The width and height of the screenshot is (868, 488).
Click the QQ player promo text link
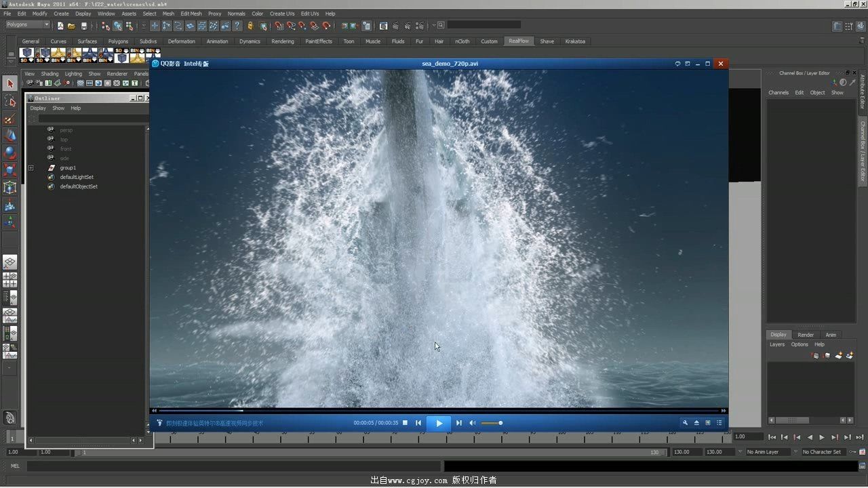point(214,424)
